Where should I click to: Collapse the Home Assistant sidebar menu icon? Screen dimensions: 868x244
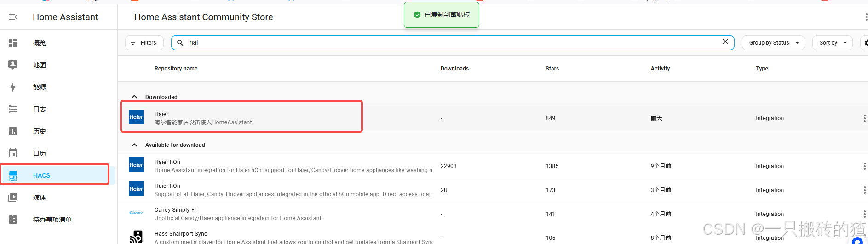13,17
